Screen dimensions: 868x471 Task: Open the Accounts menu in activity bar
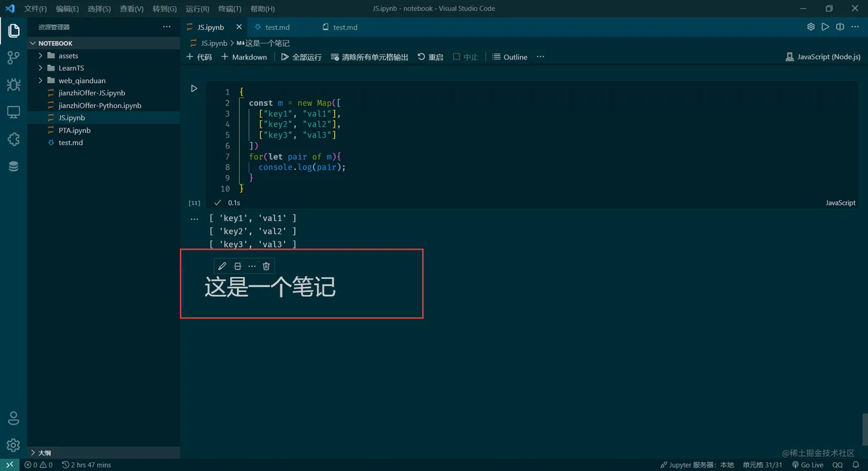14,418
